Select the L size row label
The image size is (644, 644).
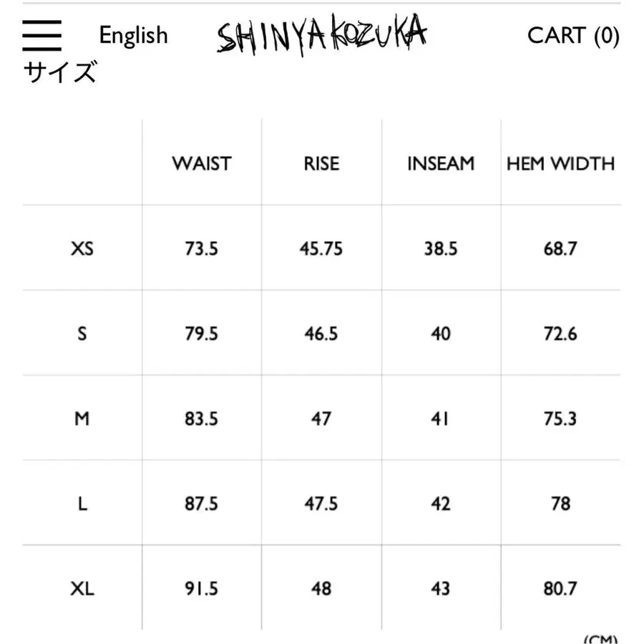82,504
